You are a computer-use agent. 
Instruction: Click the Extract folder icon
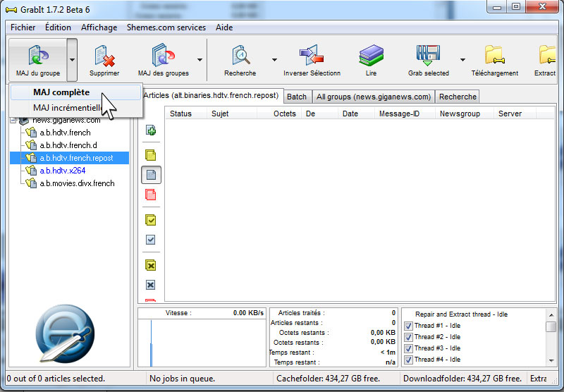click(x=548, y=55)
